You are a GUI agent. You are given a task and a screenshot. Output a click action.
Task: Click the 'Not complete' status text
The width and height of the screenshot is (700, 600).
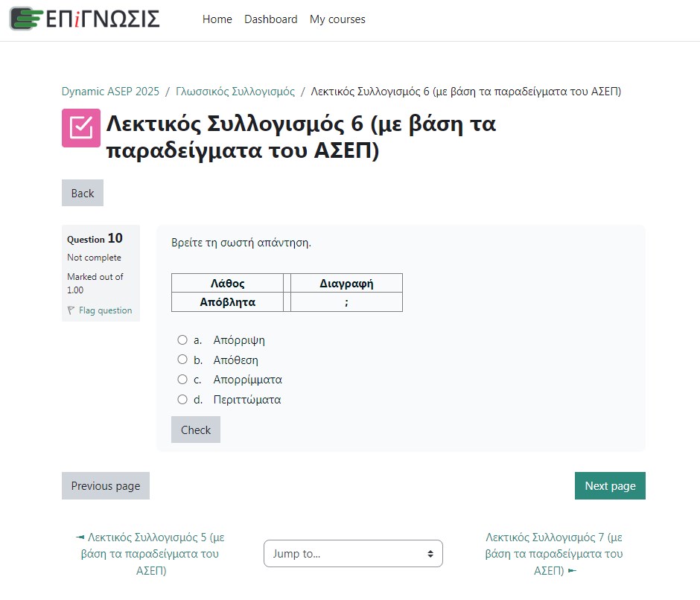point(94,258)
